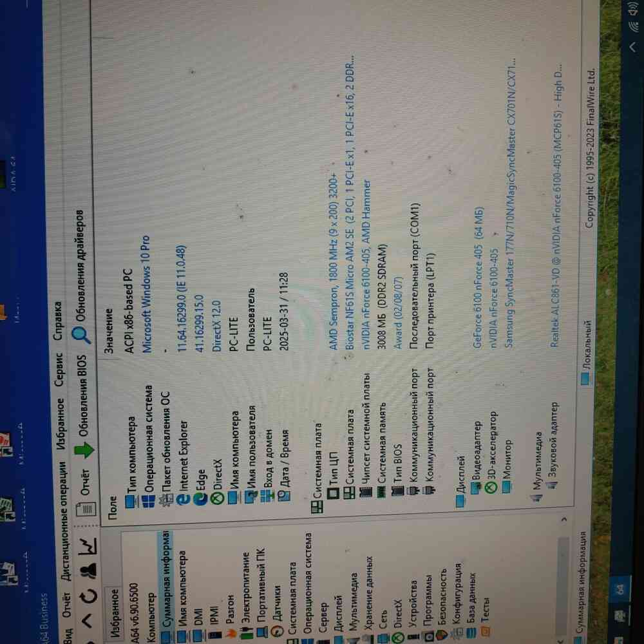This screenshot has height=644, width=644.
Task: Open the Отчёт menu in the menu bar
Action: pos(68,605)
